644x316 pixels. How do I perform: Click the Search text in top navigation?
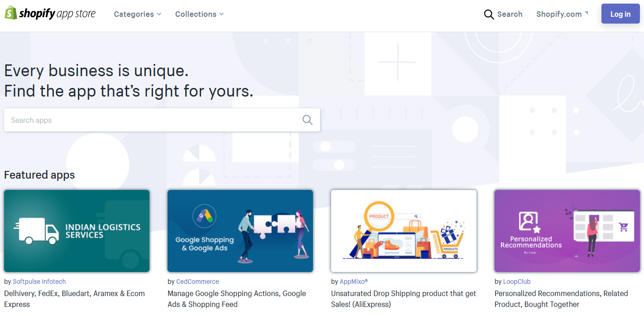(509, 14)
